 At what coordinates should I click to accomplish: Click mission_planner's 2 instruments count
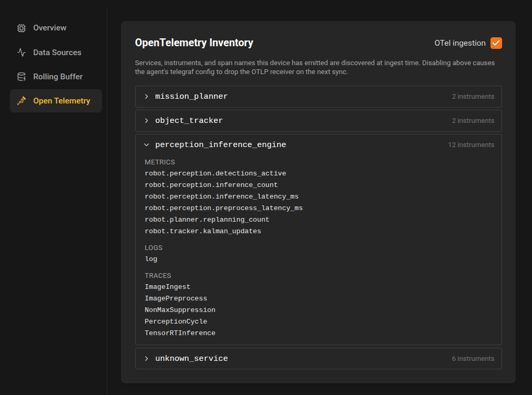[x=473, y=97]
